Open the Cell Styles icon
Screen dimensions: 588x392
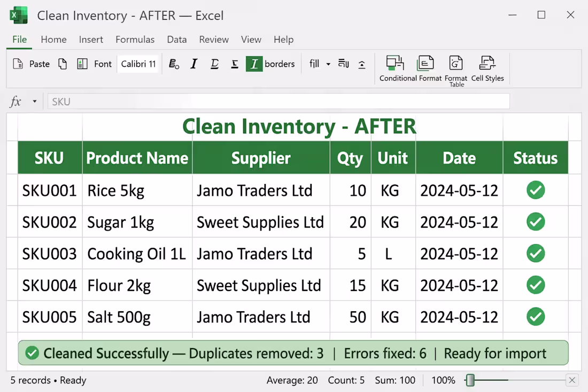coord(487,63)
